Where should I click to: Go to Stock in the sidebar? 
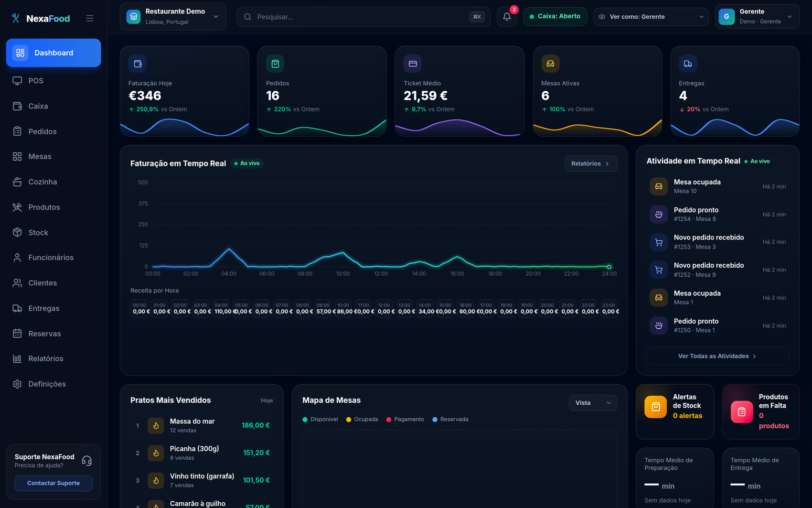[53, 232]
